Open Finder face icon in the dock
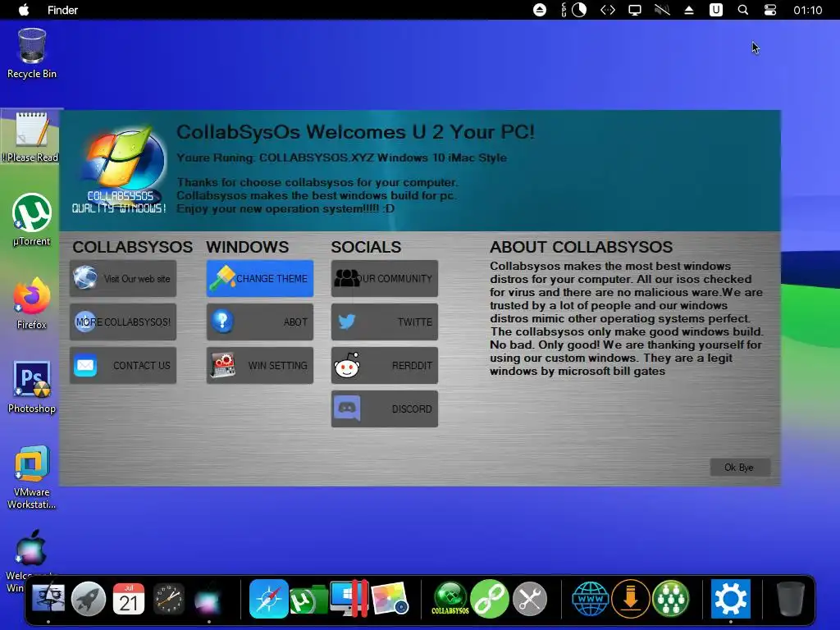 [x=48, y=598]
